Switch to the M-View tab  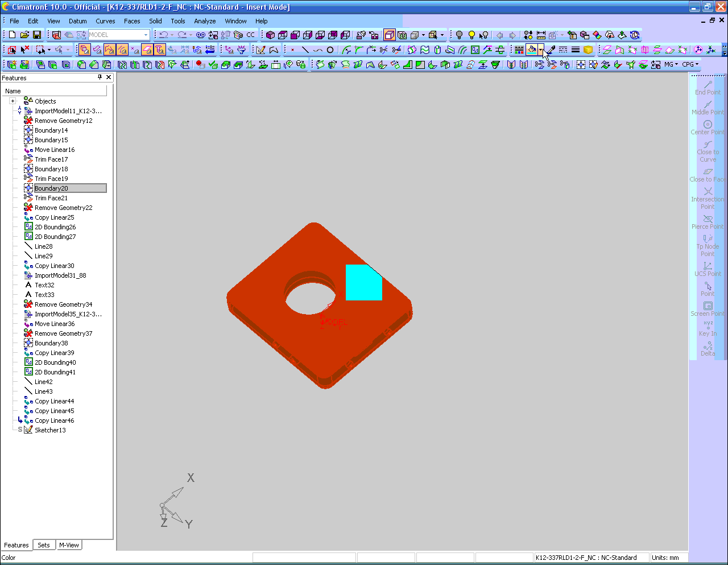(x=69, y=545)
